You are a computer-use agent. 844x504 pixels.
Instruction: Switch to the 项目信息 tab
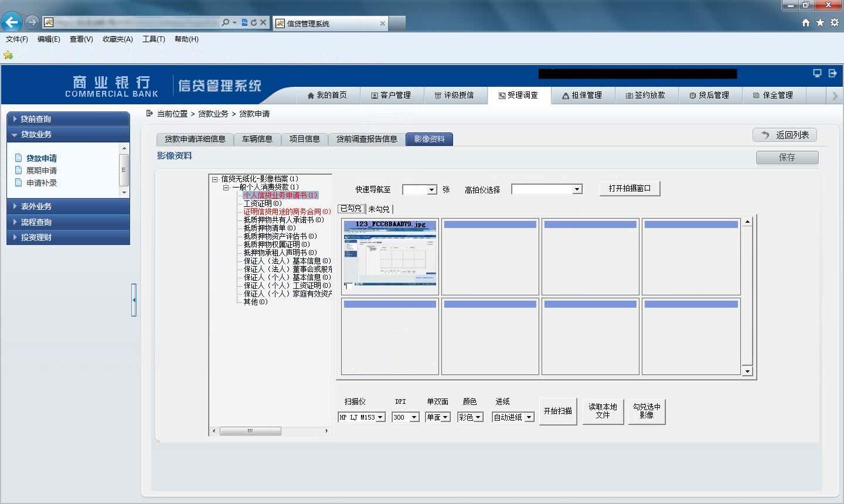305,139
